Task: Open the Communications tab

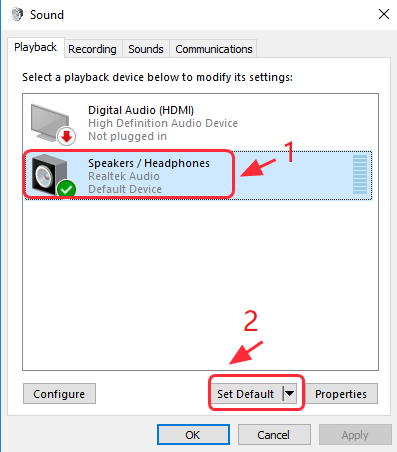Action: point(214,49)
